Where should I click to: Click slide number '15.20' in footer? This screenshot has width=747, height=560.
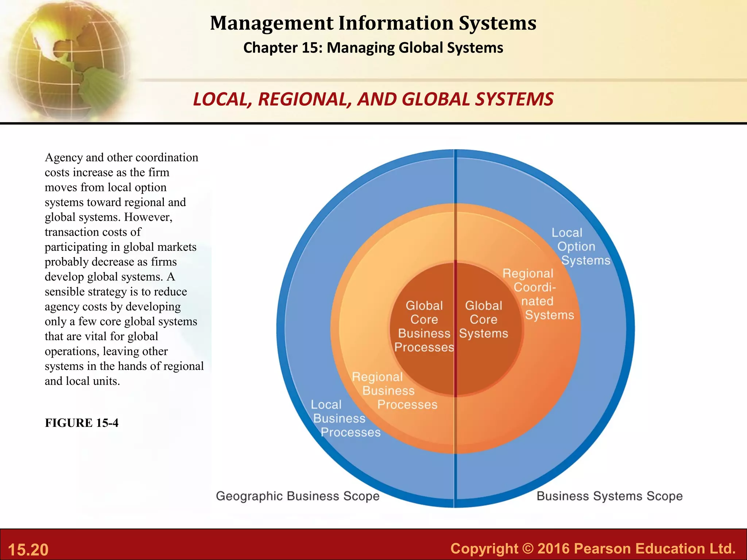coord(28,550)
